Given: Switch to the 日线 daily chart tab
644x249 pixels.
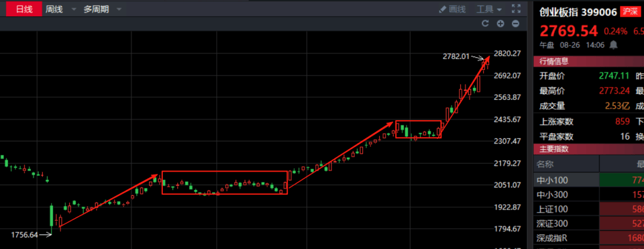Looking at the screenshot, I should point(25,9).
